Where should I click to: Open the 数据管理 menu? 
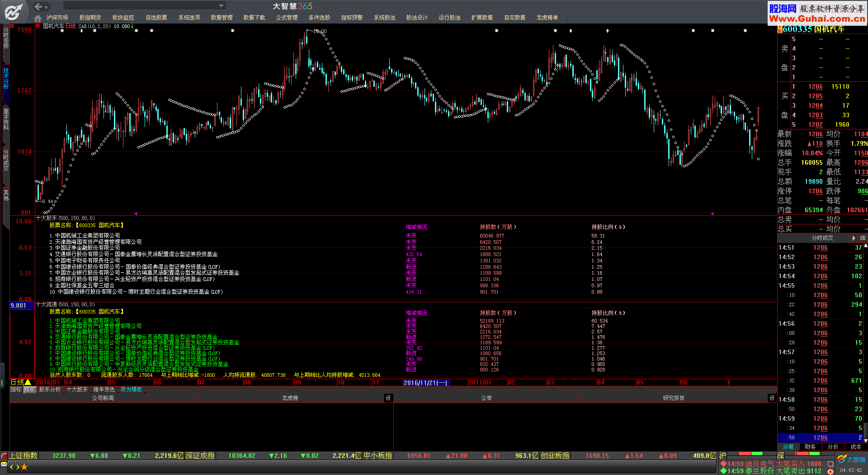tap(222, 18)
